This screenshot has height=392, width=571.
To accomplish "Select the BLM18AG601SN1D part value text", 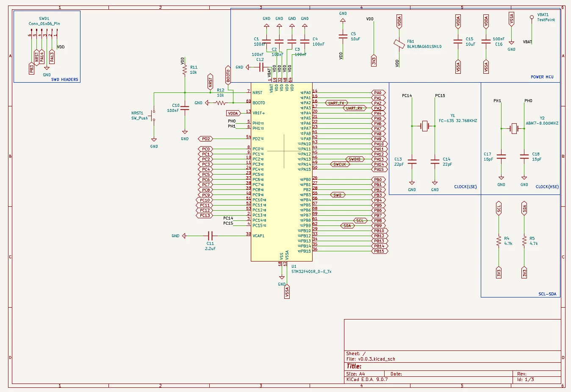I will 424,47.
